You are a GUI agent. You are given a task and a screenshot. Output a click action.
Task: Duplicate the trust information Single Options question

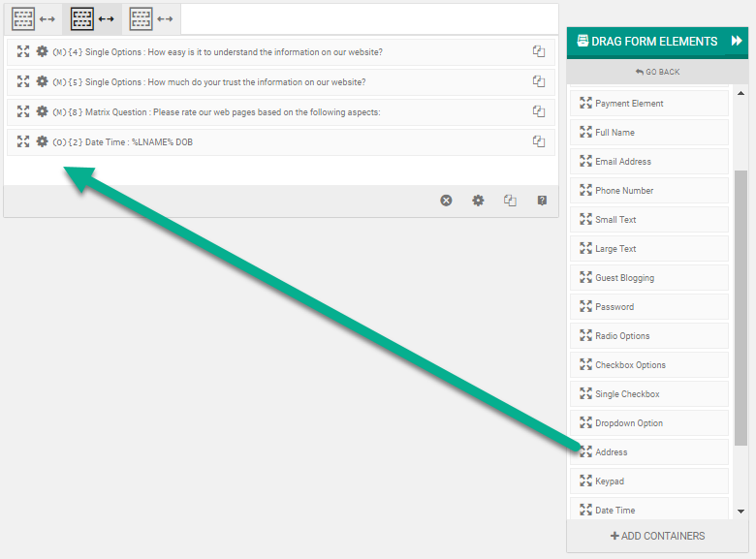(539, 81)
